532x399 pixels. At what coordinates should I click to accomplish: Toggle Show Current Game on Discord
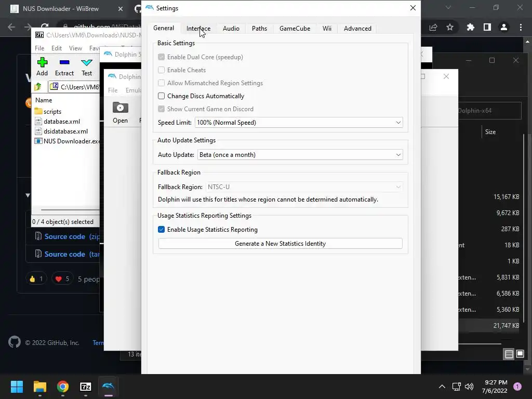[x=161, y=109]
